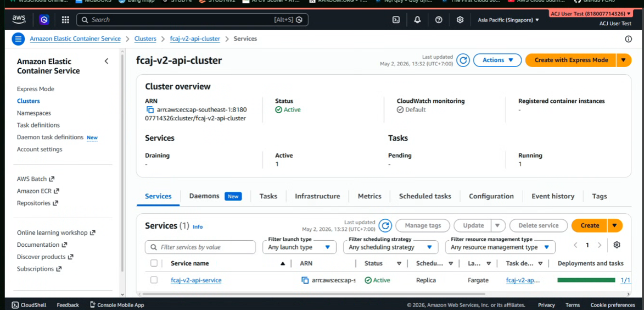Open the services grid menu icon
Screen dimensions: 644x310
click(65, 20)
